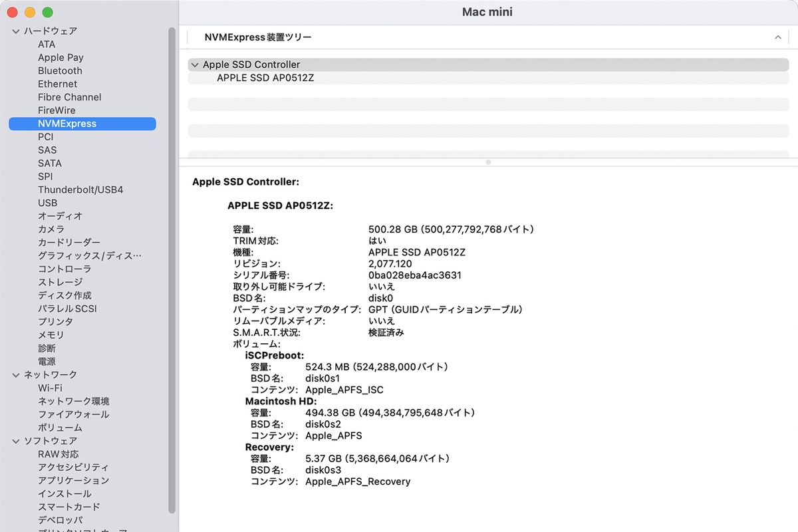798x532 pixels.
Task: Select アプリケーション under ソフトウェア
Action: (73, 480)
